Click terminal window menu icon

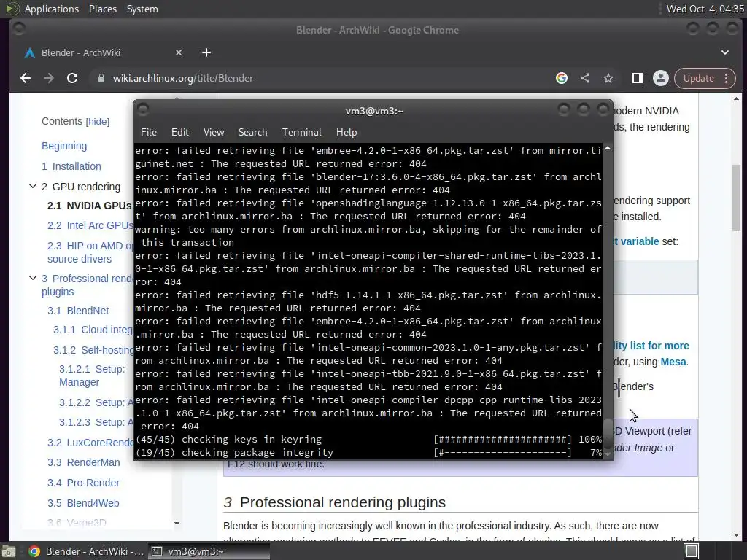[143, 109]
